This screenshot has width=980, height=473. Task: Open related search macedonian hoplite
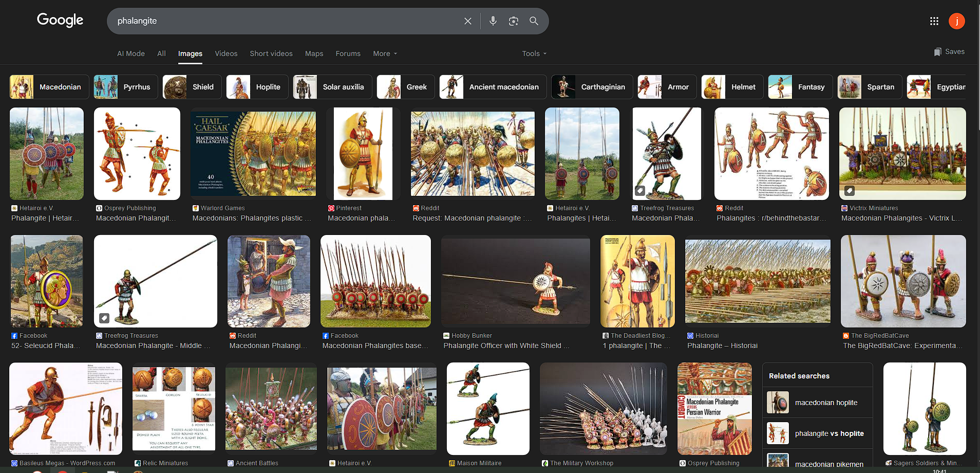coord(818,403)
